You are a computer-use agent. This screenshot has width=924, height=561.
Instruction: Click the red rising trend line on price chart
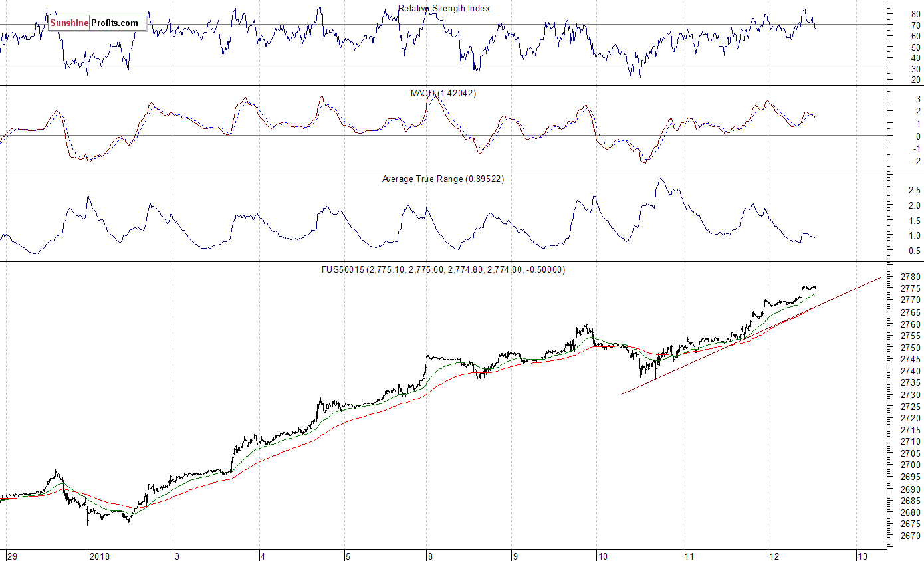pos(751,336)
